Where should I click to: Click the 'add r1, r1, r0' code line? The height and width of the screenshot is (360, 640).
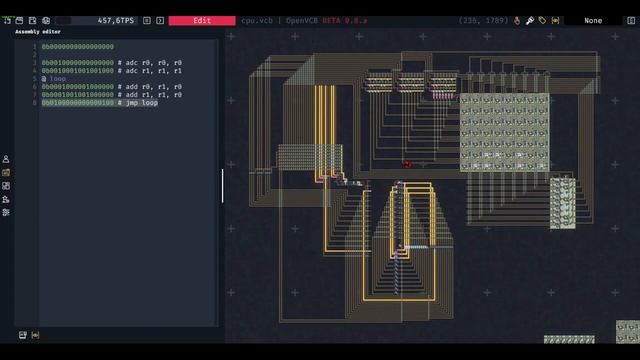(x=111, y=95)
